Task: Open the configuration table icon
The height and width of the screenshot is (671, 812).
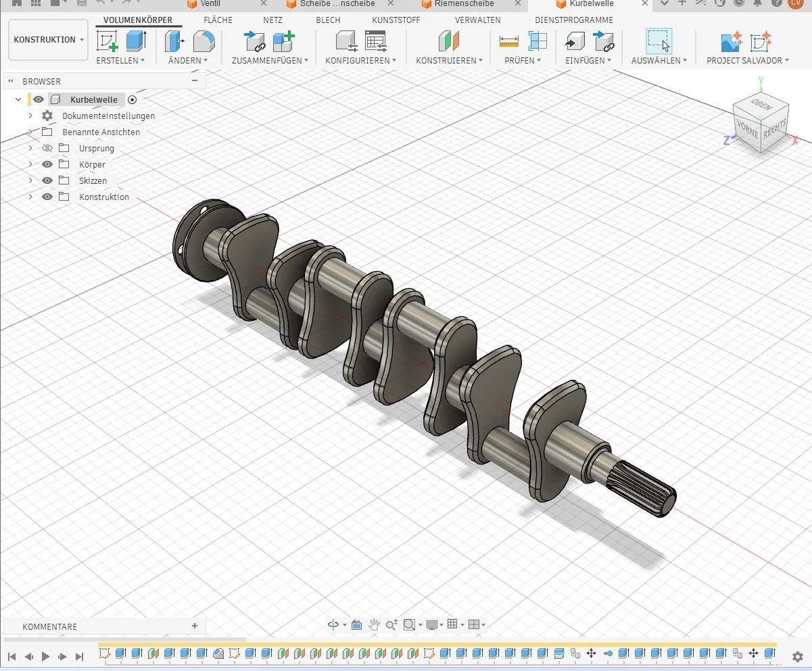Action: (x=375, y=42)
